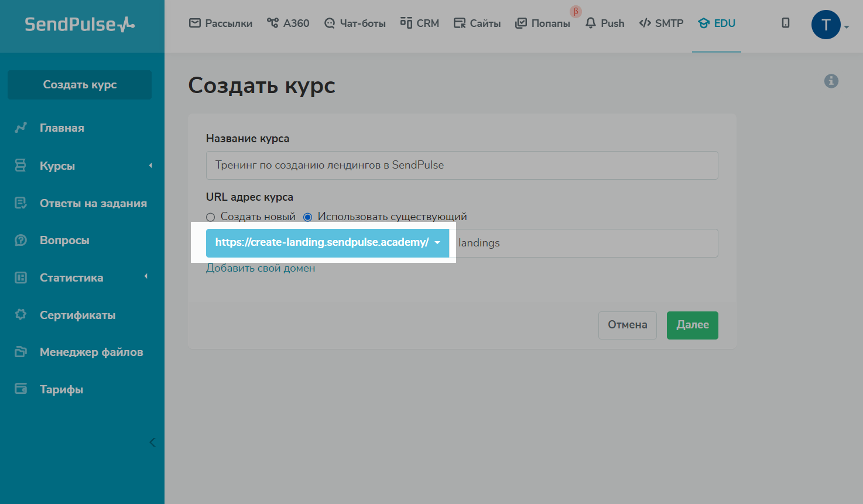Open the create-landing.sendpulse.academy domain dropdown
The width and height of the screenshot is (863, 504).
click(327, 243)
